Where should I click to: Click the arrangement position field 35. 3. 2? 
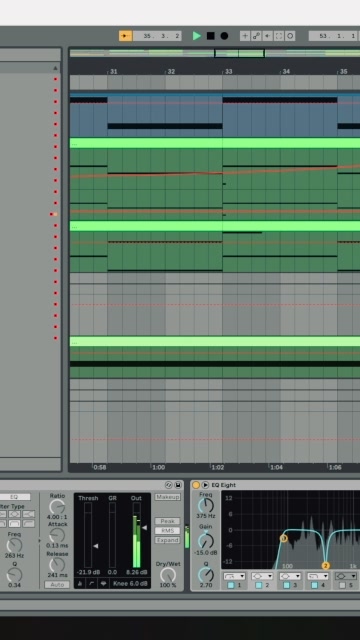[x=157, y=36]
